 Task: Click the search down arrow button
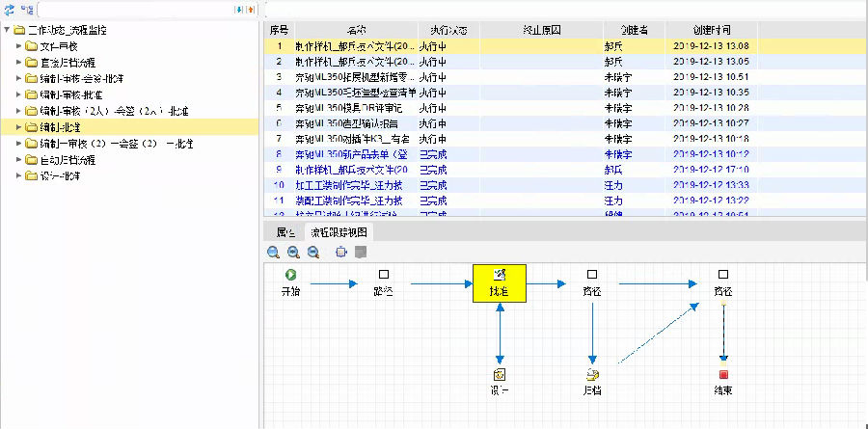click(x=239, y=10)
